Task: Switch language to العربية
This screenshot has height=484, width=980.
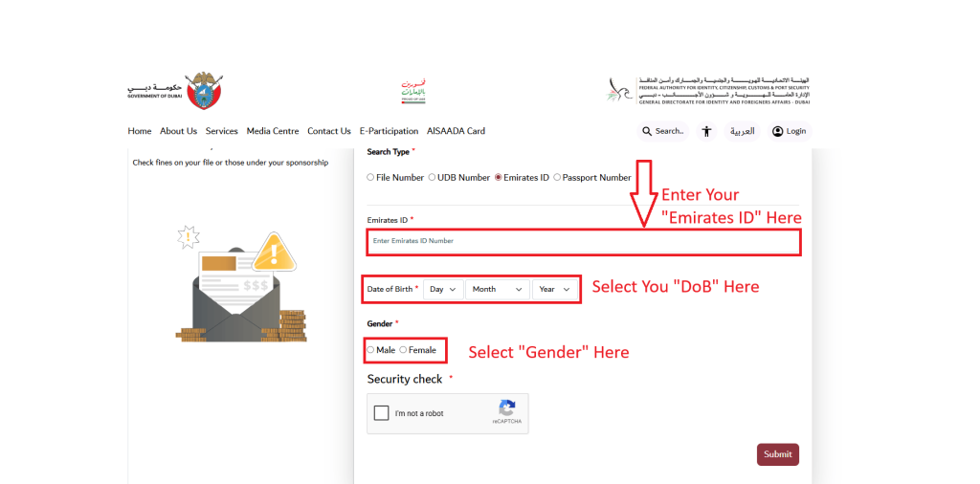Action: (743, 131)
